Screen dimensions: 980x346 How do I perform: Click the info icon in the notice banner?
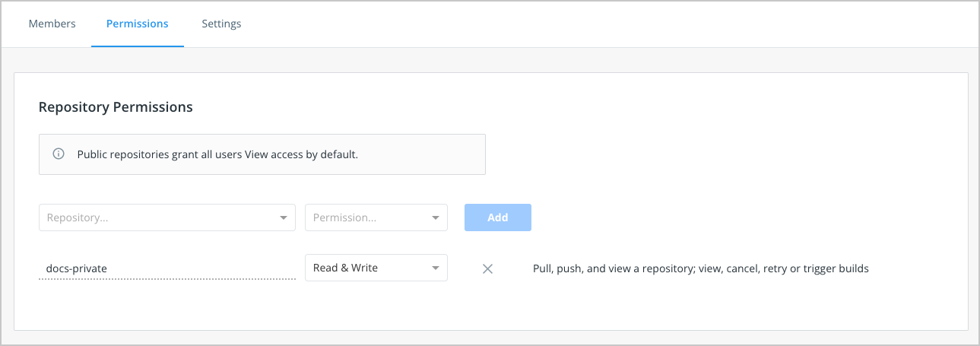point(59,154)
